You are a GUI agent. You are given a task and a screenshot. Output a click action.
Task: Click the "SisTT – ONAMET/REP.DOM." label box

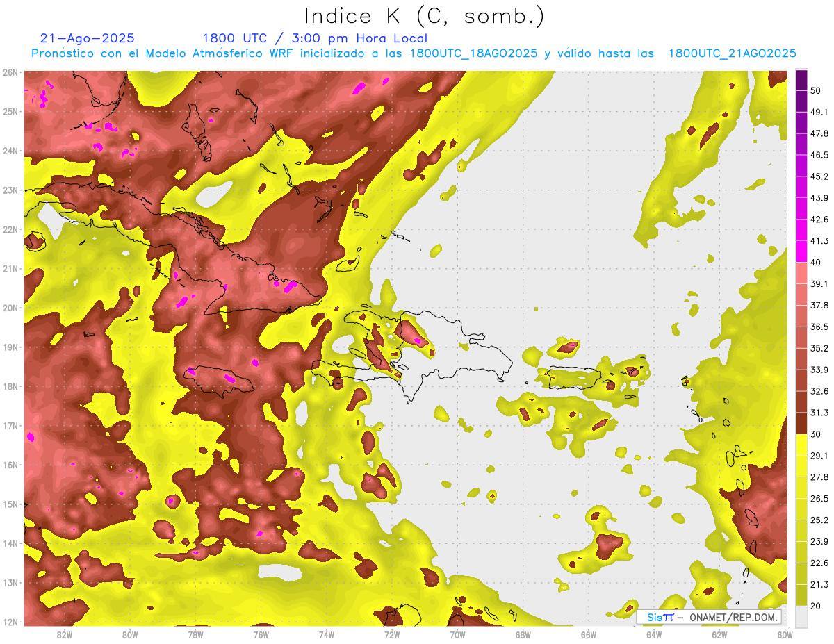(709, 617)
